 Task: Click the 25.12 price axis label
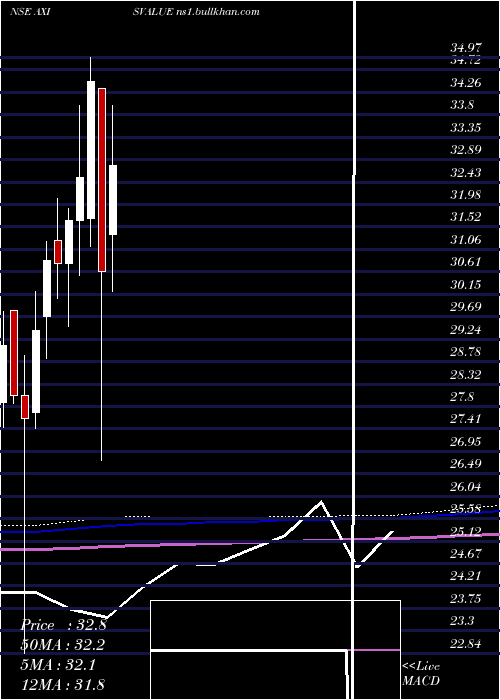point(466,532)
